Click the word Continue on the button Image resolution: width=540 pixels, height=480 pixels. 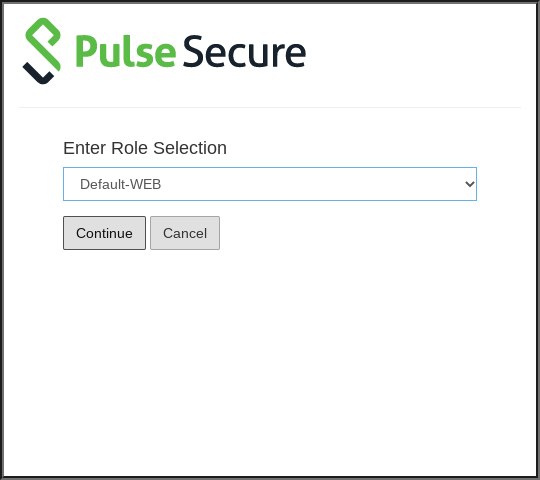click(104, 233)
